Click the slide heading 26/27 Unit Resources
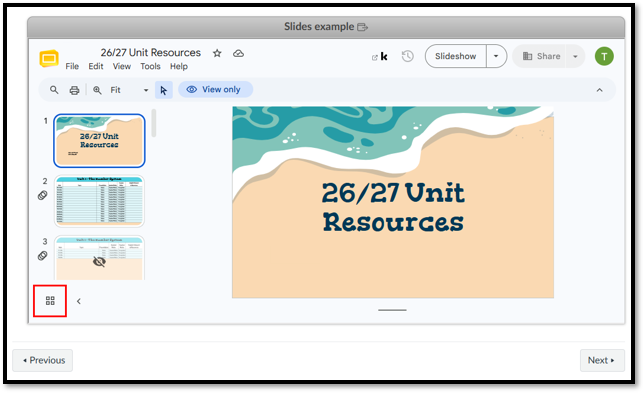Image resolution: width=644 pixels, height=393 pixels. [393, 207]
